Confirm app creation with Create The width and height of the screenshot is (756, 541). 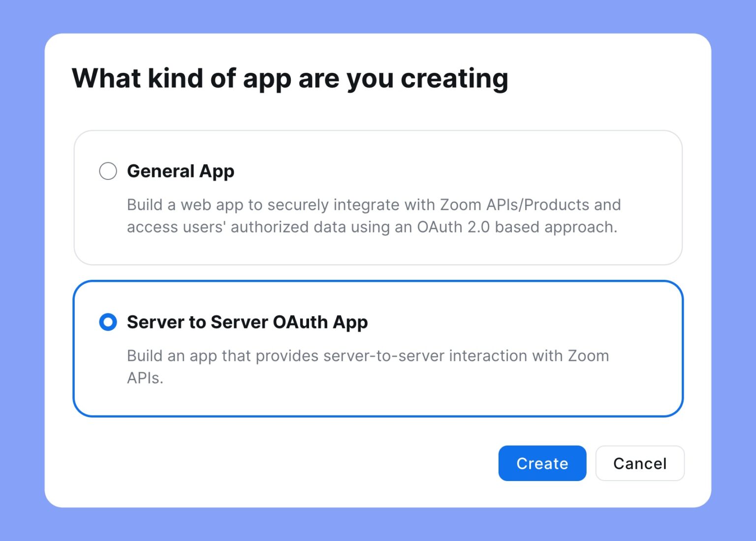click(x=542, y=463)
